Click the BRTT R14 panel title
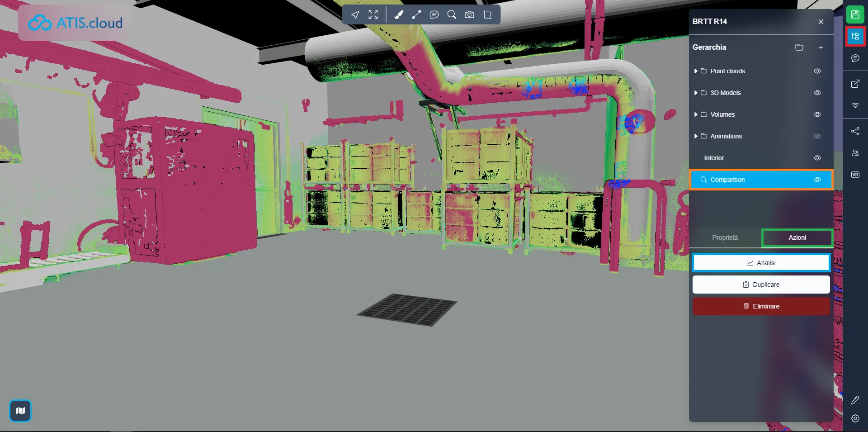Image resolution: width=868 pixels, height=432 pixels. click(710, 21)
